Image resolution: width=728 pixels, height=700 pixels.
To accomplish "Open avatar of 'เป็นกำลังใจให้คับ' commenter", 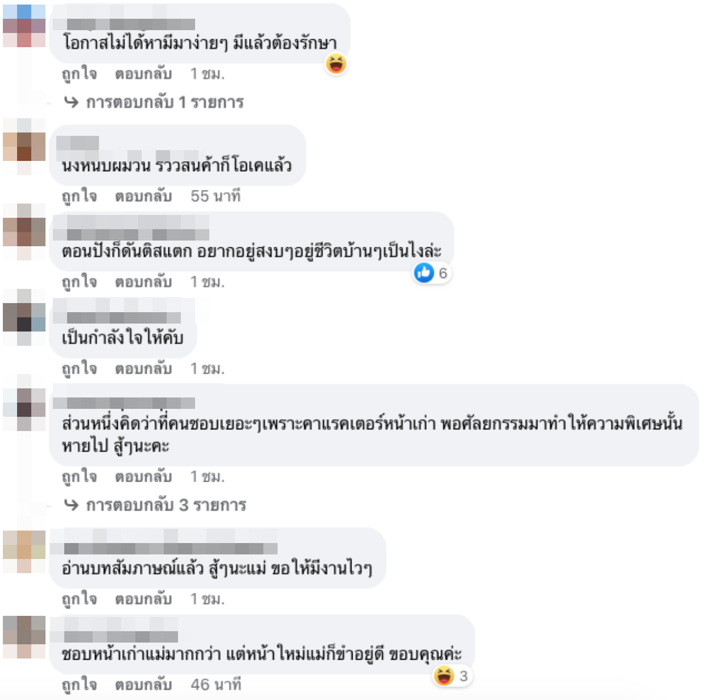I will coord(24,317).
